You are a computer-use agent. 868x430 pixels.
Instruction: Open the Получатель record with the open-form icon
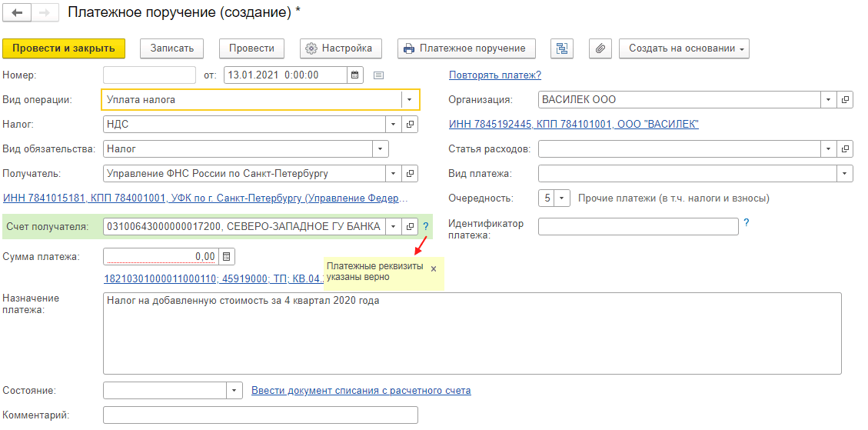410,173
